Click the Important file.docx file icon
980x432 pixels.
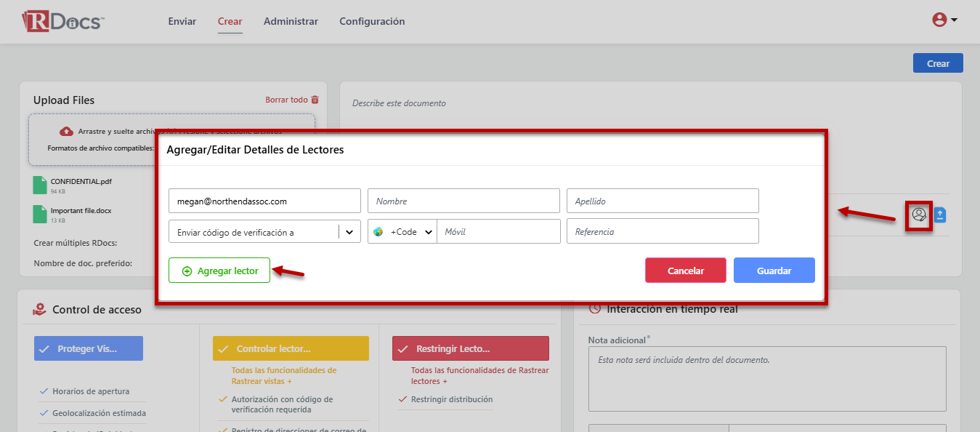pyautogui.click(x=40, y=214)
